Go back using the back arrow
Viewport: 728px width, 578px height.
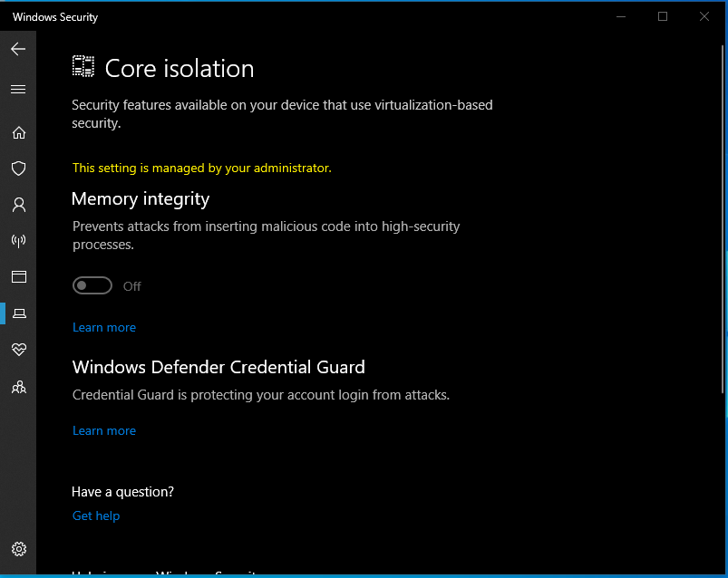pyautogui.click(x=18, y=49)
